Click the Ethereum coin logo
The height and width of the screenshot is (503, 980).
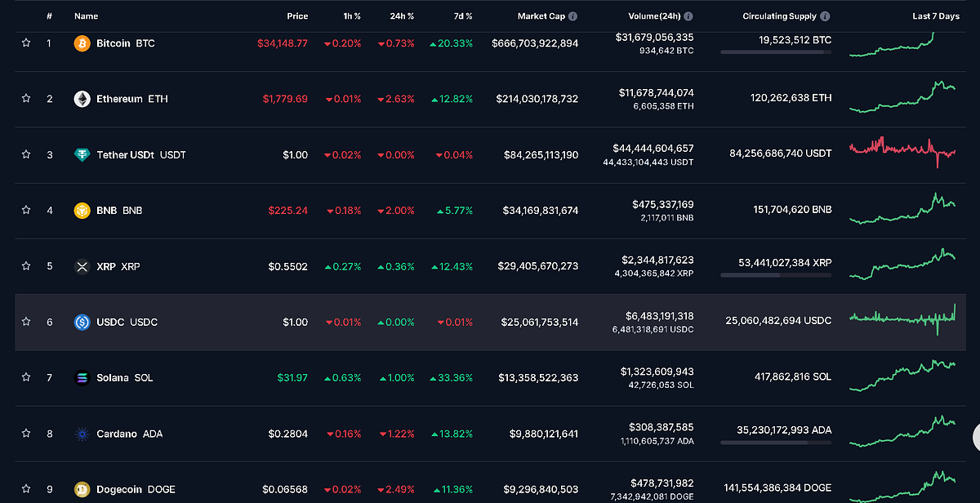81,99
